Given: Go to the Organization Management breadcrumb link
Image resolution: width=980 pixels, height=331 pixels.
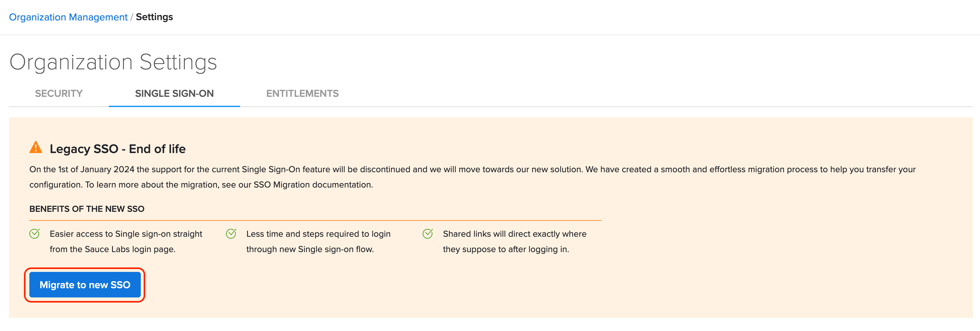Looking at the screenshot, I should (68, 17).
